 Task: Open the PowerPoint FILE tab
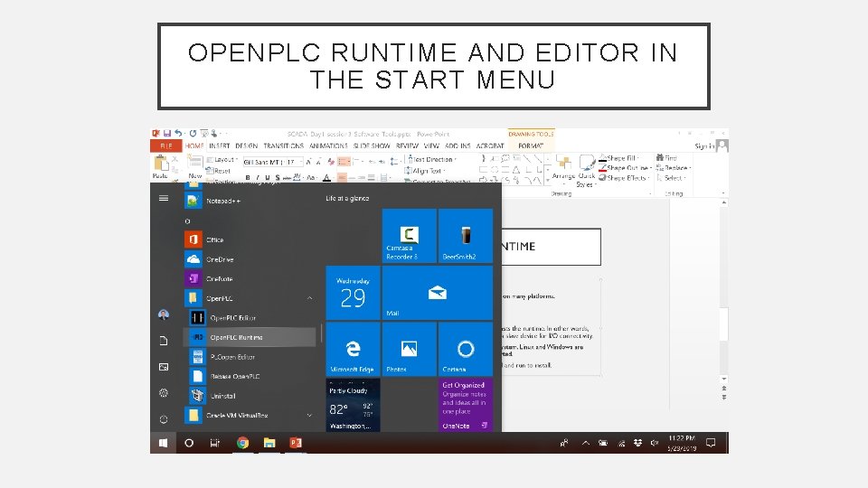coord(166,145)
